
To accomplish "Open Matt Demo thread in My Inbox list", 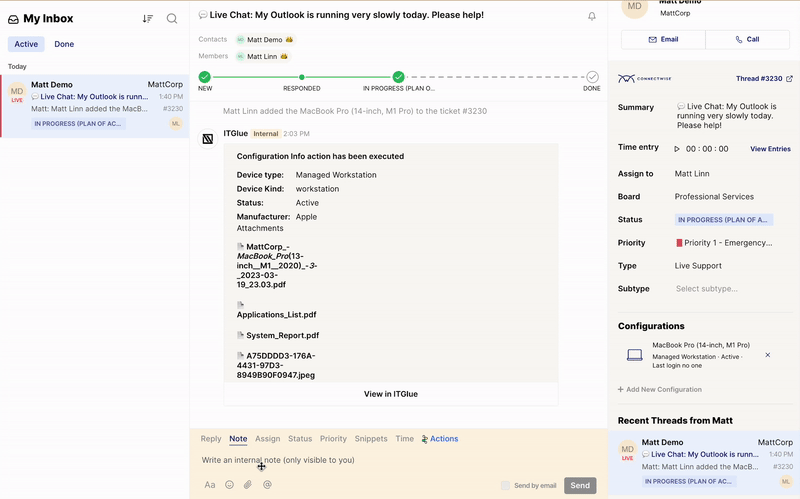I will click(95, 106).
